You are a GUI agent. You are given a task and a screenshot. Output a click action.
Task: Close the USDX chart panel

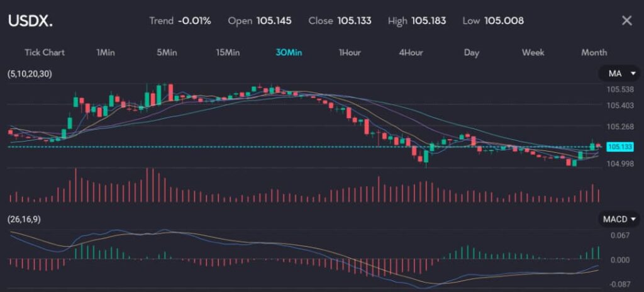point(626,21)
